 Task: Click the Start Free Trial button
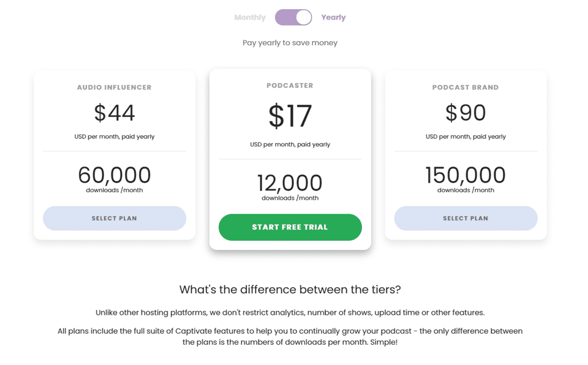click(x=290, y=227)
